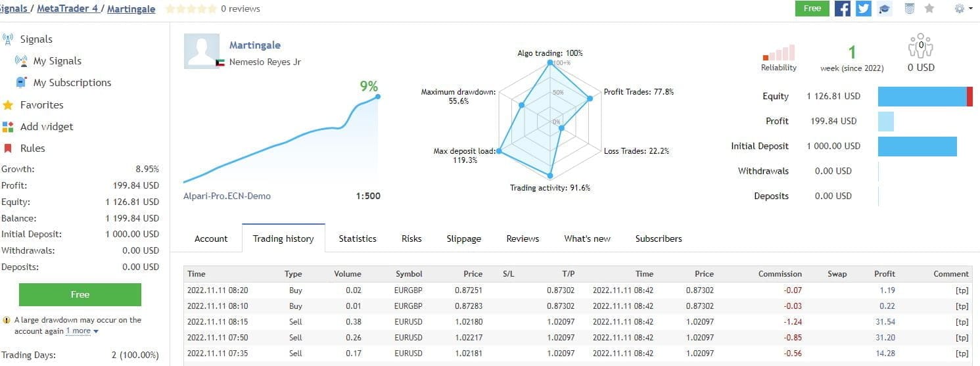Rate the signal using review stars
This screenshot has height=366, width=980.
(x=190, y=9)
